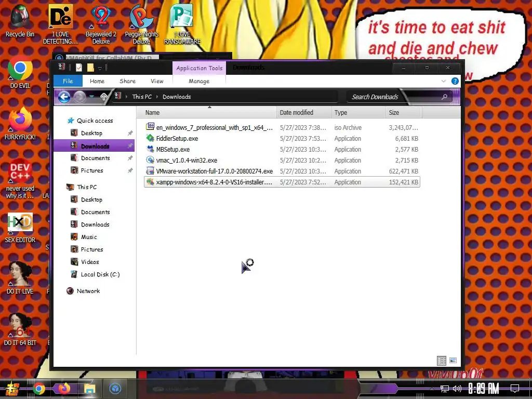Screen dimensions: 532x399
Task: Open the Manage ribbon tab
Action: [199, 81]
